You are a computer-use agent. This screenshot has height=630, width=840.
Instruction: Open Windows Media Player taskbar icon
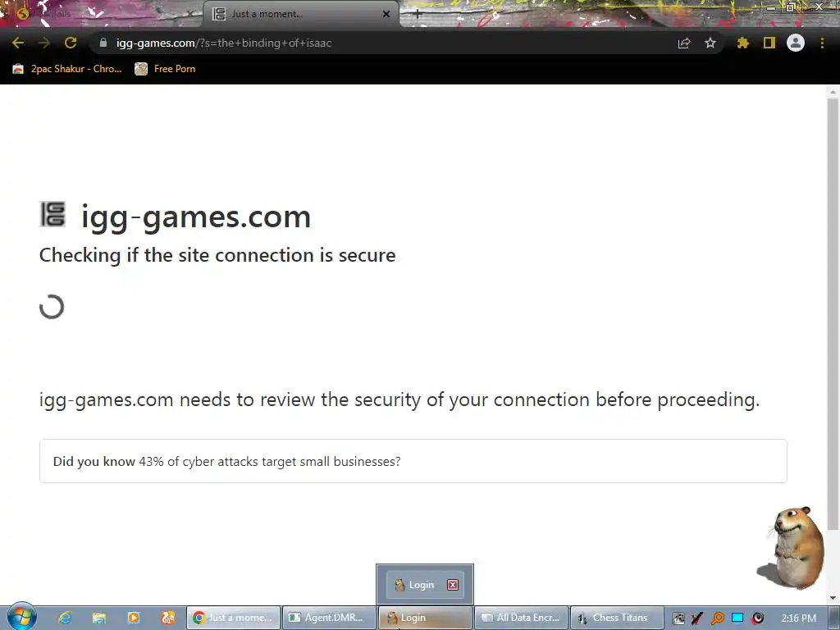134,618
